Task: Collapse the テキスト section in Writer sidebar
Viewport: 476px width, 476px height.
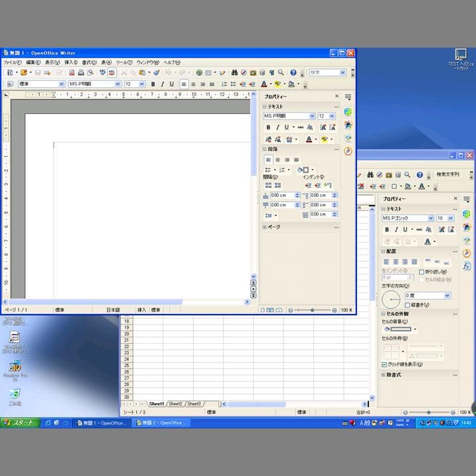Action: 264,106
